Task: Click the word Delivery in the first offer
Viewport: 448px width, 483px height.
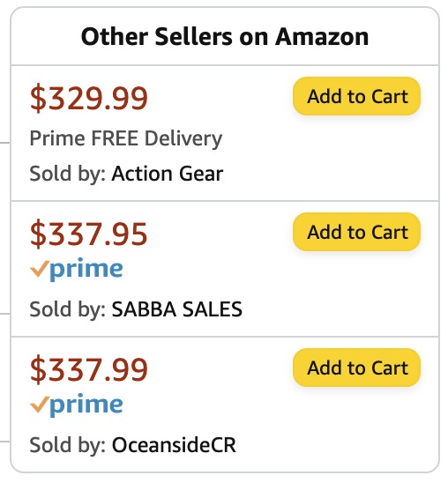Action: click(x=183, y=138)
